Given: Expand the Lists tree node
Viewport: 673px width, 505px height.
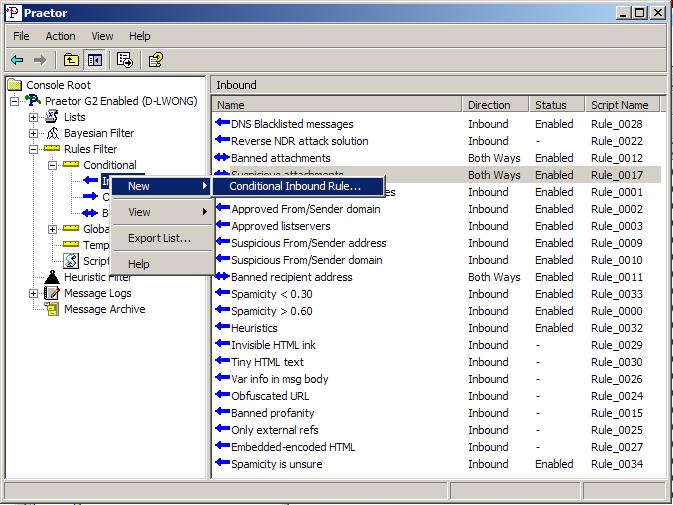Looking at the screenshot, I should point(33,117).
